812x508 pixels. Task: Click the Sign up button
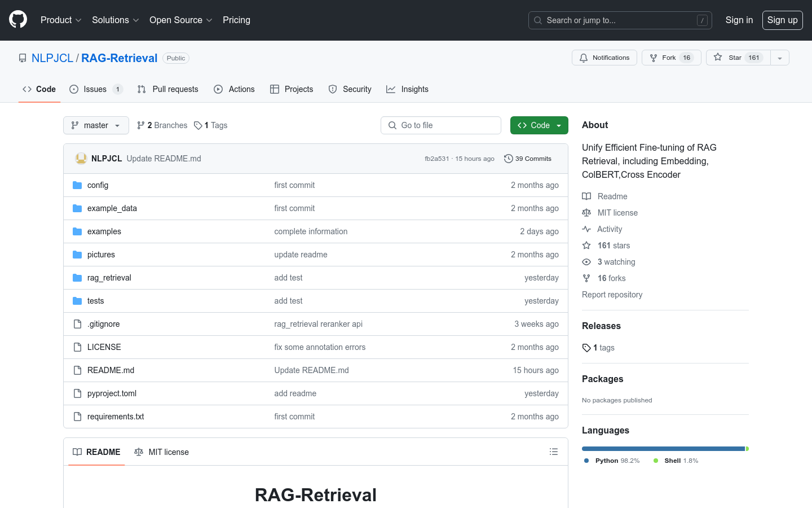click(x=782, y=20)
